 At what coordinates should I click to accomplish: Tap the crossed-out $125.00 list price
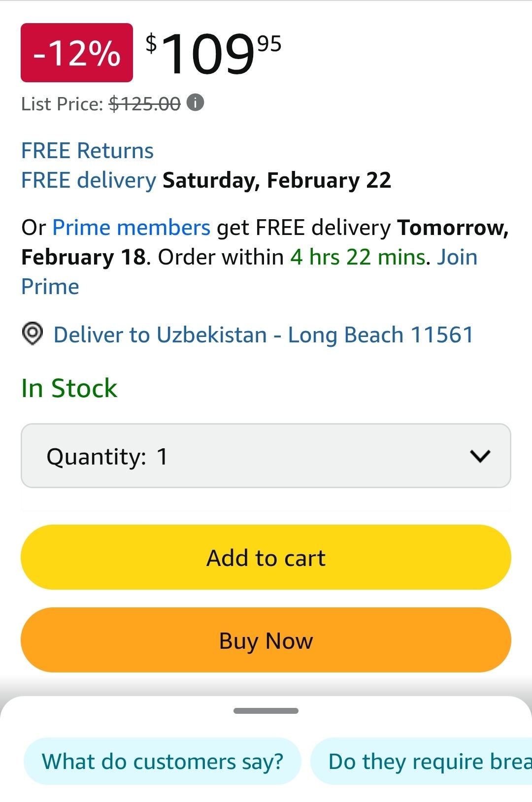click(145, 104)
